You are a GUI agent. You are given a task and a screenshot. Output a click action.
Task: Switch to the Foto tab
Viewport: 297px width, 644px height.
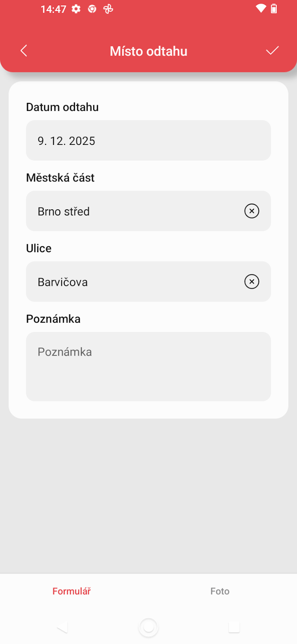220,591
